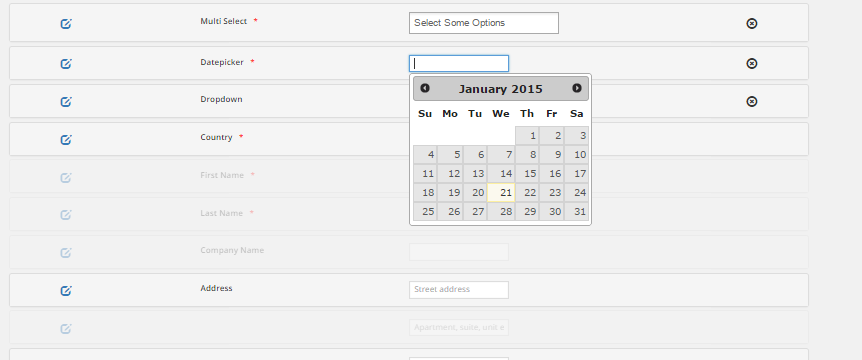This screenshot has height=360, width=862.
Task: Focus the Street address input
Action: (x=458, y=290)
